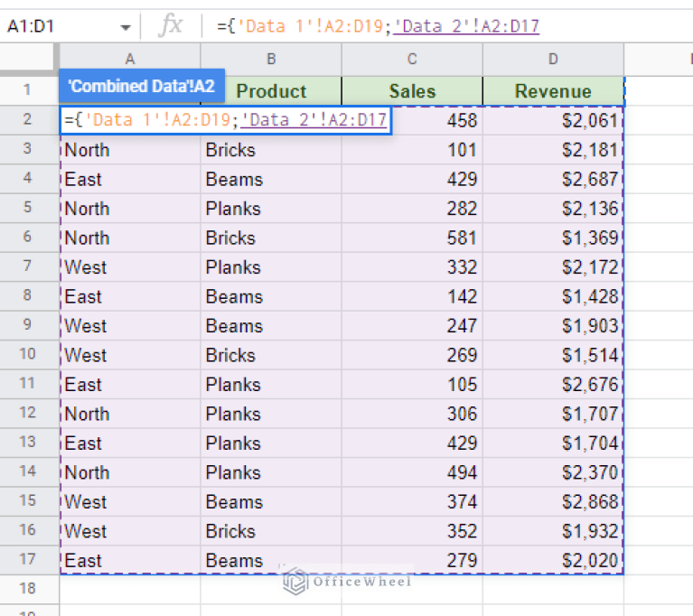
Task: Select the cell with sales value 581
Action: [x=412, y=238]
